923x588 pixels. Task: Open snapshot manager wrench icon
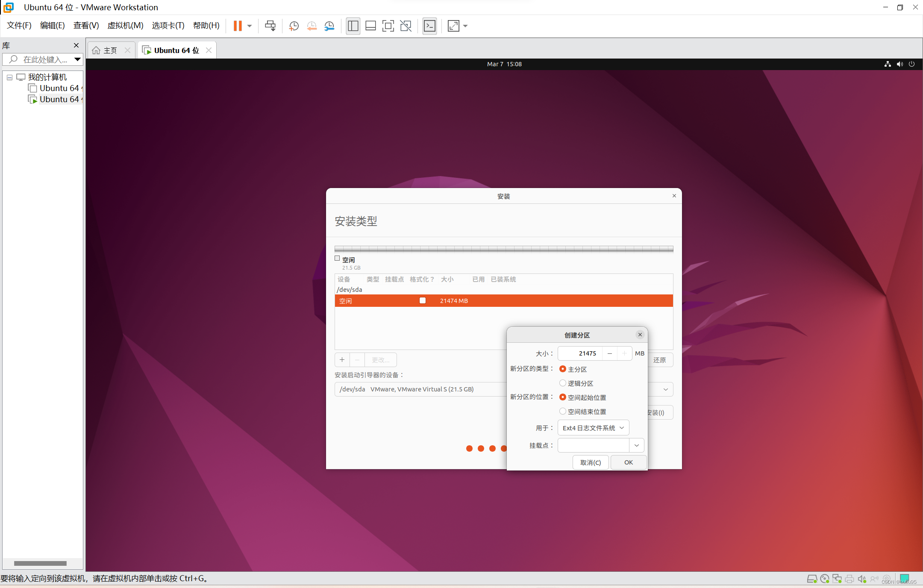pos(329,26)
